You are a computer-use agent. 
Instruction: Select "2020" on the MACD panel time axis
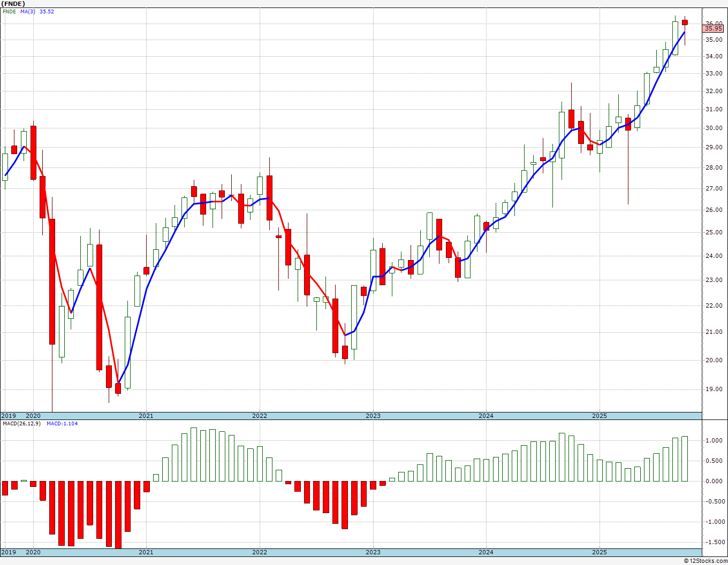click(33, 552)
